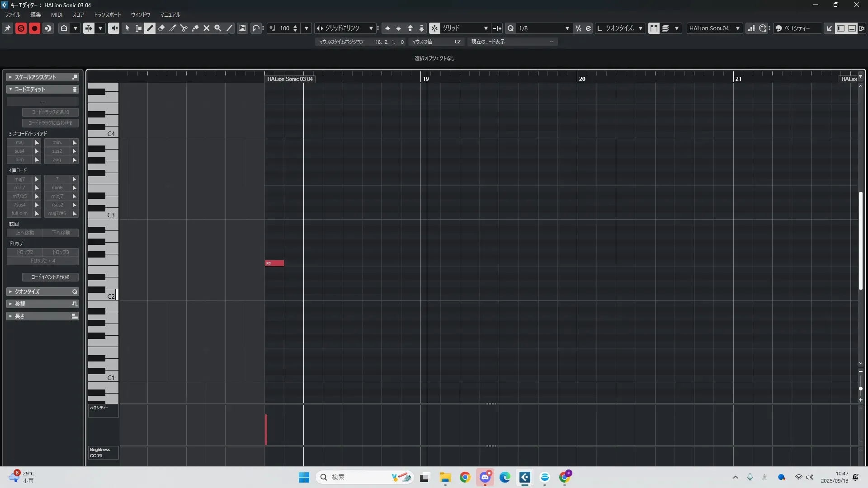Click the F2 note event
Screen dimensions: 868x488
point(274,263)
